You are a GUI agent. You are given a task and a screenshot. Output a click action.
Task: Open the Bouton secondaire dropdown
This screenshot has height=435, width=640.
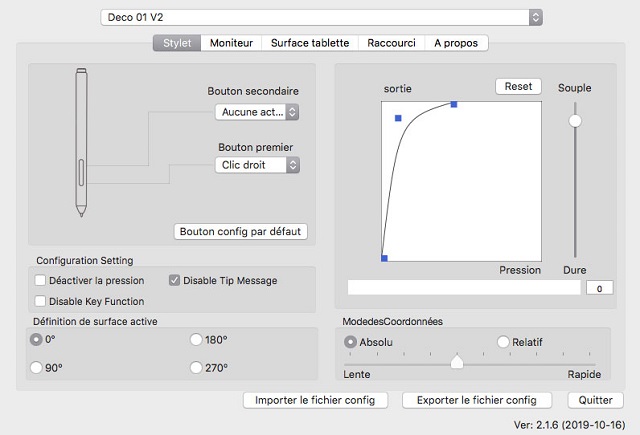coord(257,112)
